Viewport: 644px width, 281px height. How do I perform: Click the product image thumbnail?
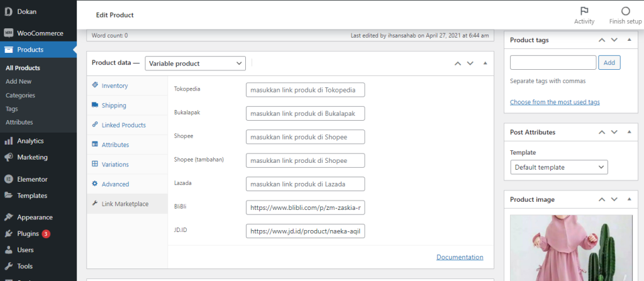tap(570, 248)
